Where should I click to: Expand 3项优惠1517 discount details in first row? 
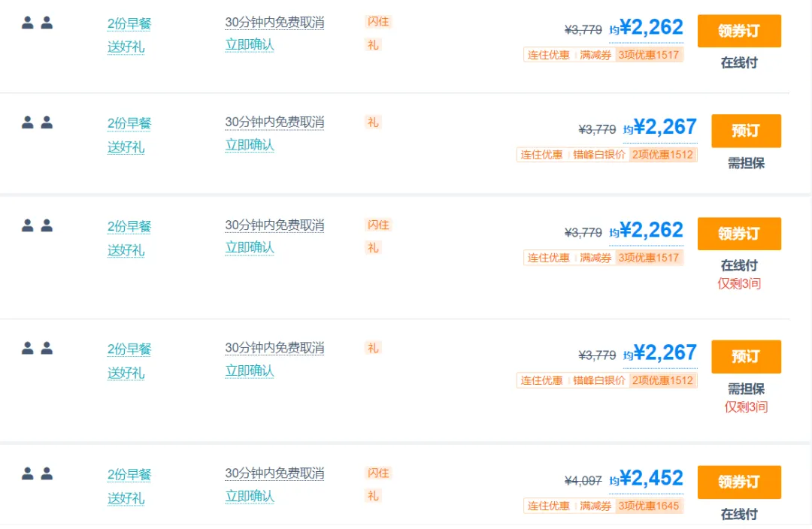click(x=649, y=55)
